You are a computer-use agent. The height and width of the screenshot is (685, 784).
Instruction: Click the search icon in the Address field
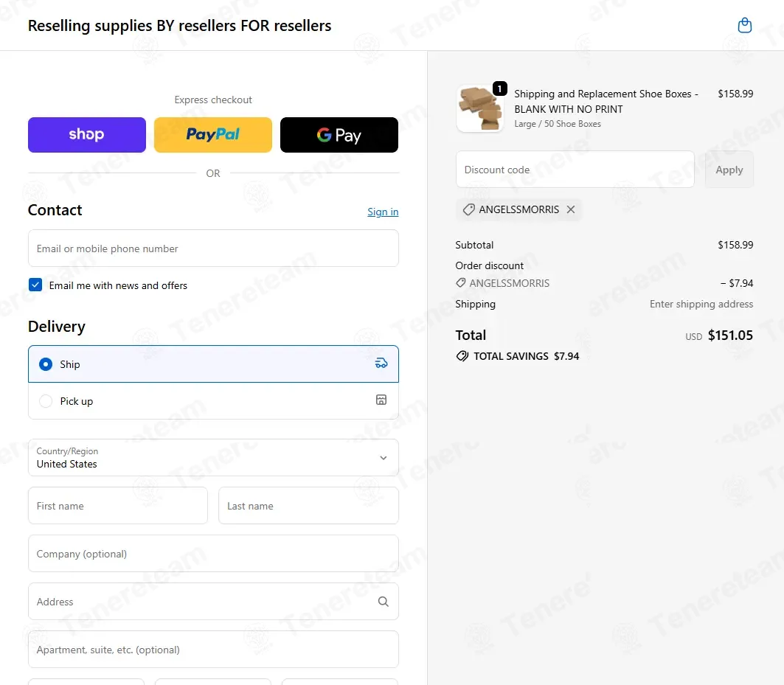point(383,602)
